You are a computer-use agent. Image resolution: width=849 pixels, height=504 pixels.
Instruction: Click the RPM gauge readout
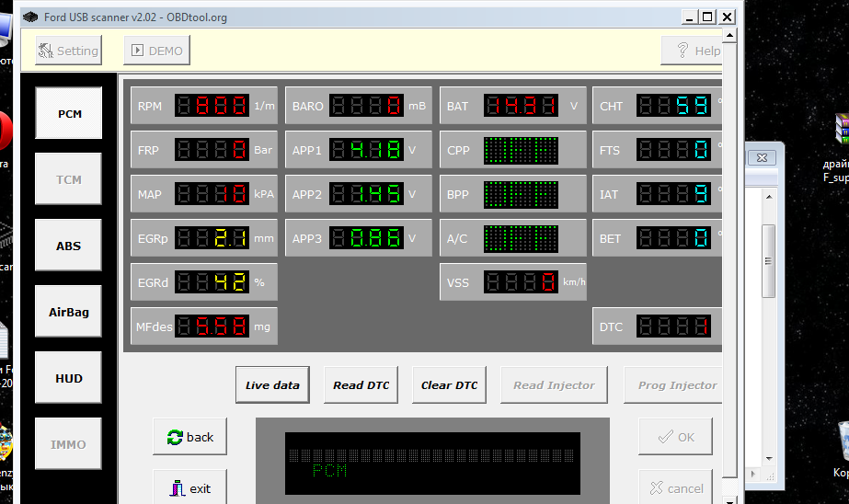pos(212,106)
